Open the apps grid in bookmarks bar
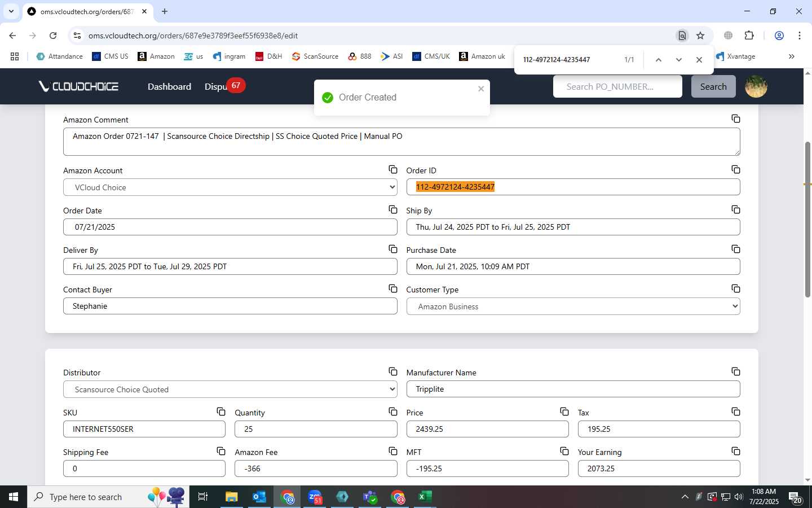Image resolution: width=812 pixels, height=508 pixels. tap(15, 56)
